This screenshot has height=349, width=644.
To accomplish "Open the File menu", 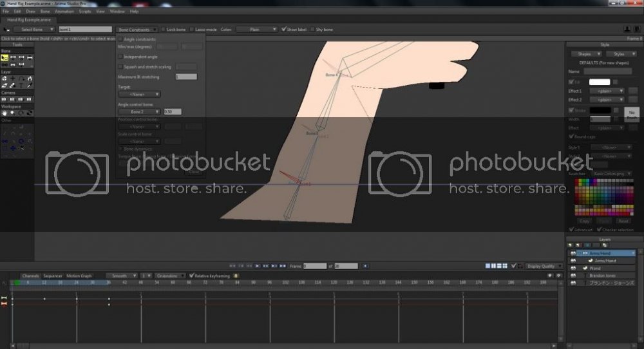I will [6, 12].
